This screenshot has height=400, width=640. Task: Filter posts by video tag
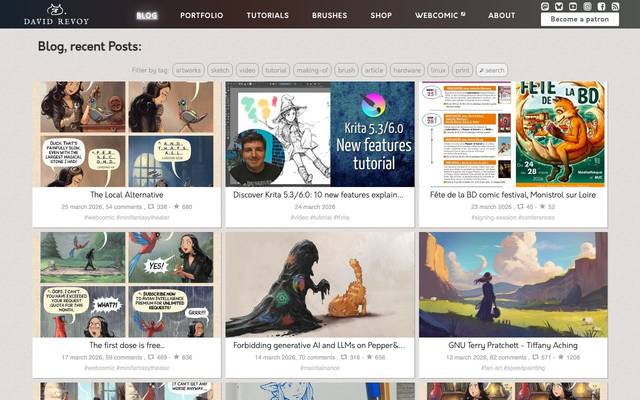point(247,70)
